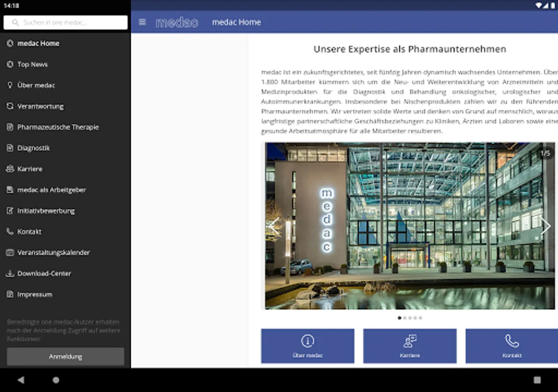Focus the 'Suchen in one medac' search field
The image size is (558, 392).
(65, 23)
